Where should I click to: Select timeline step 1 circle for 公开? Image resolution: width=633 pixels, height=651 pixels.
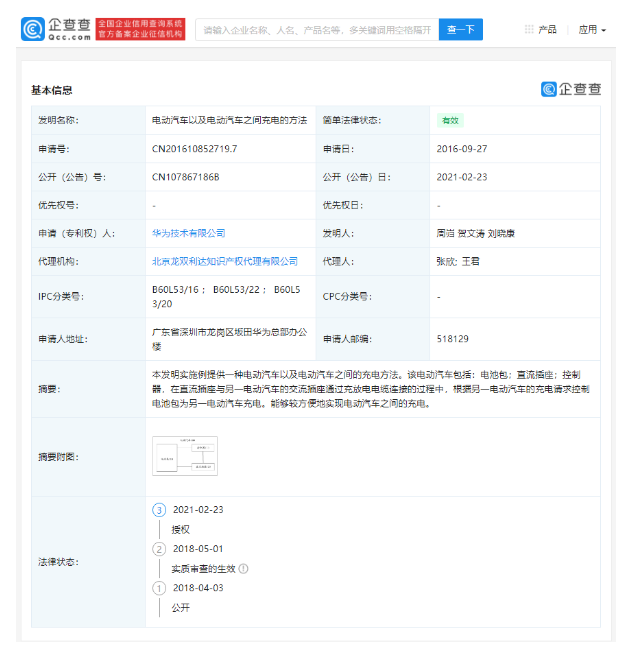(x=158, y=587)
